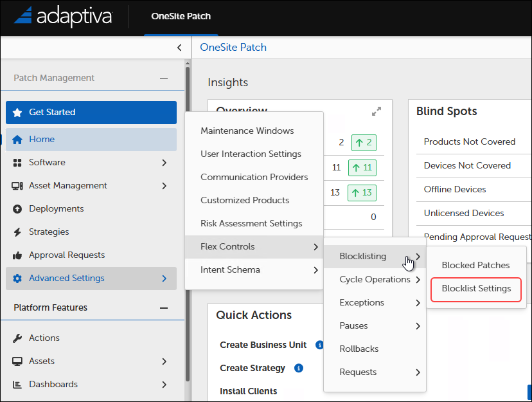Click the Approval Requests thumbs-up icon
Image resolution: width=532 pixels, height=402 pixels.
[x=17, y=255]
